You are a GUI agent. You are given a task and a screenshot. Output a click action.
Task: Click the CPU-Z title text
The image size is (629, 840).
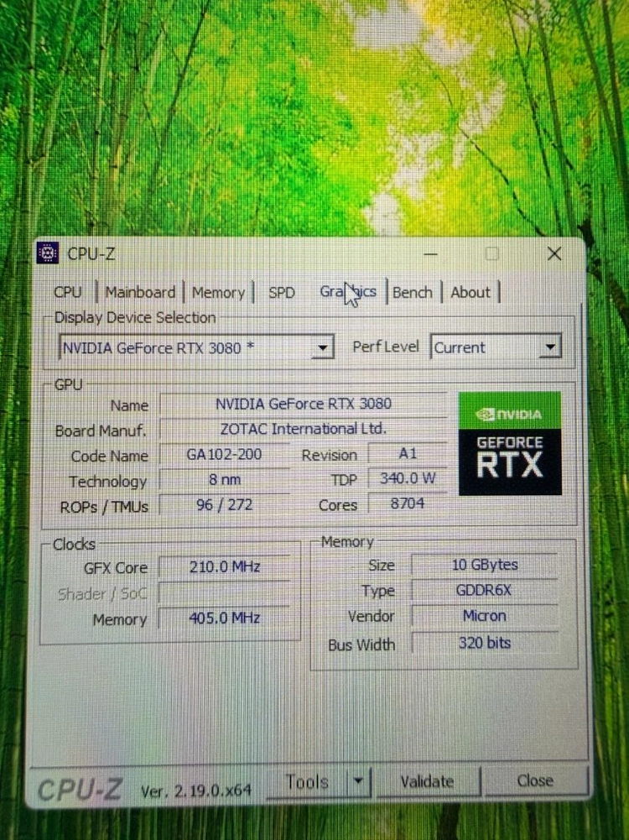[x=91, y=253]
